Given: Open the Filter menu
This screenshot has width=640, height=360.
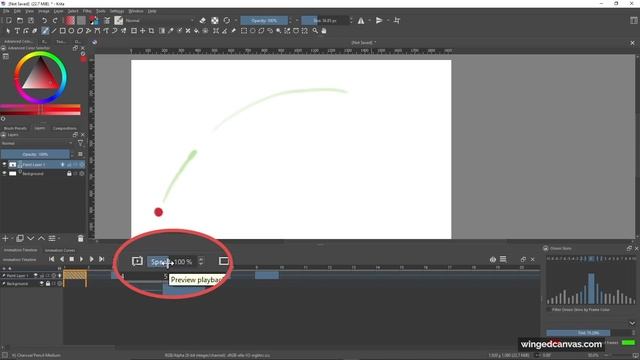Looking at the screenshot, I should point(87,11).
